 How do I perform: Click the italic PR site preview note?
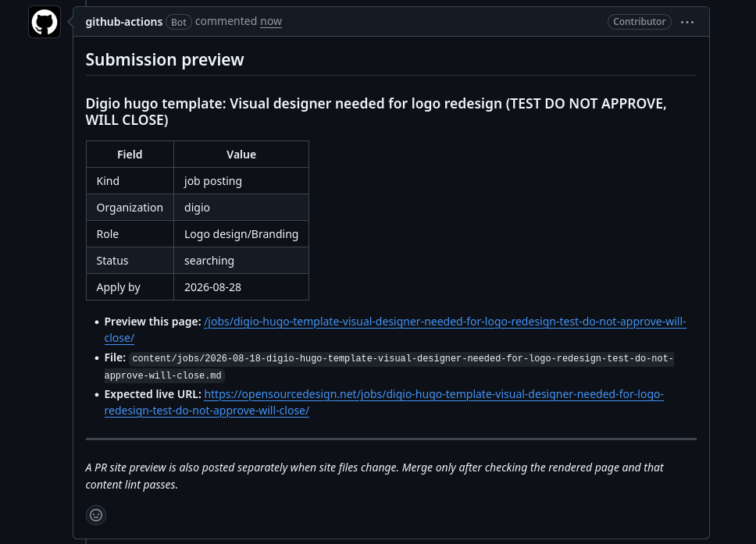click(375, 476)
